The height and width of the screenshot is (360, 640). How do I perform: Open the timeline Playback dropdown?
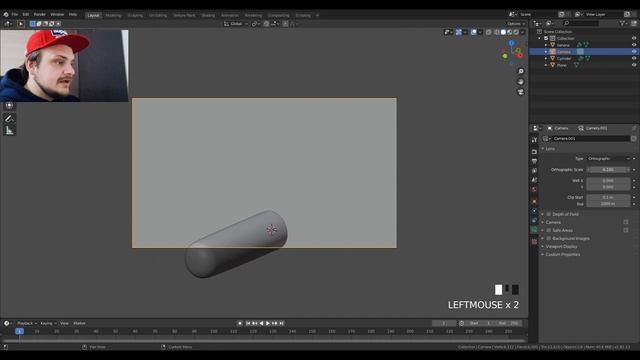[27, 323]
